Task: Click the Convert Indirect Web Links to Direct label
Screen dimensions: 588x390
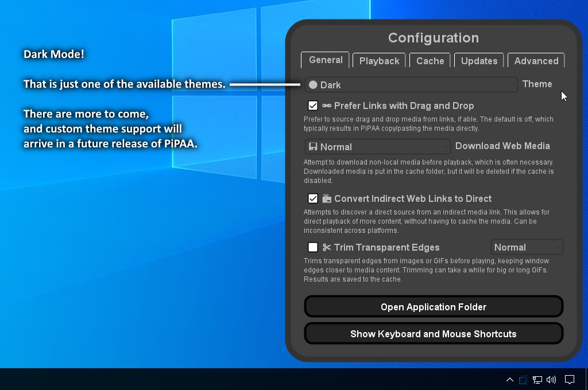Action: tap(413, 198)
